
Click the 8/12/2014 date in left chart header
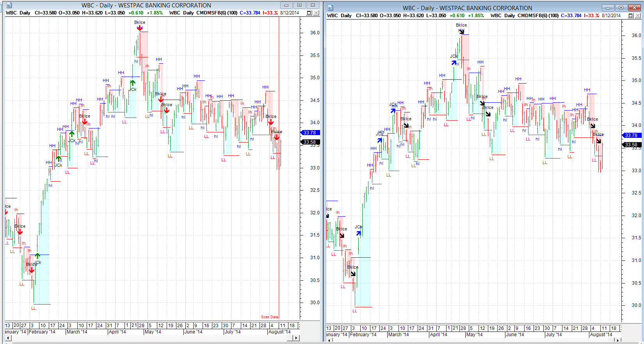coord(290,13)
